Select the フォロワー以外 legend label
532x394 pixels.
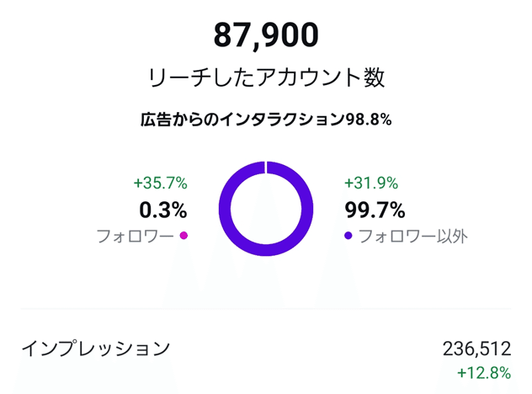tap(412, 236)
